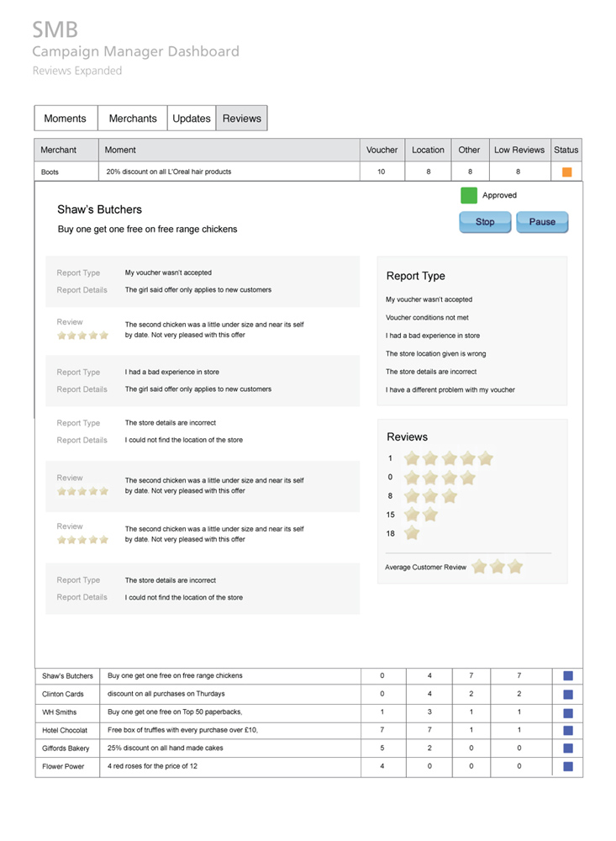Click blue status square for WH Smiths row
This screenshot has width=616, height=841.
567,712
